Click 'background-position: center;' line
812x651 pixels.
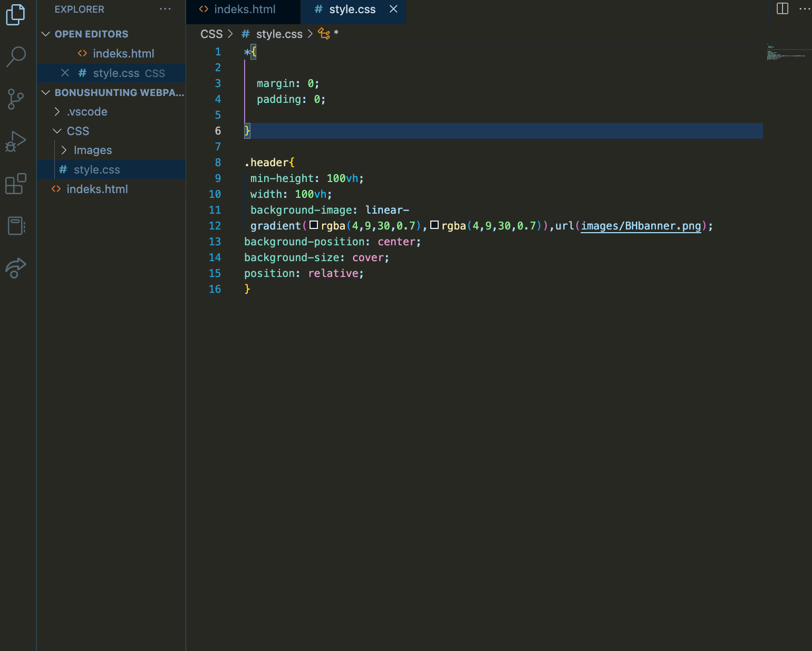pyautogui.click(x=332, y=242)
